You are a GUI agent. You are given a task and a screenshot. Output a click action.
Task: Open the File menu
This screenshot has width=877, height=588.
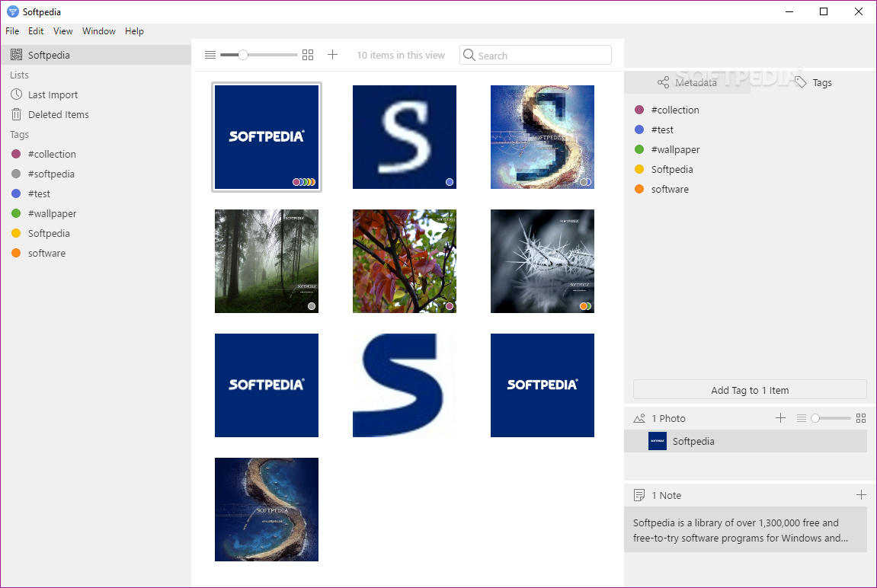(12, 31)
